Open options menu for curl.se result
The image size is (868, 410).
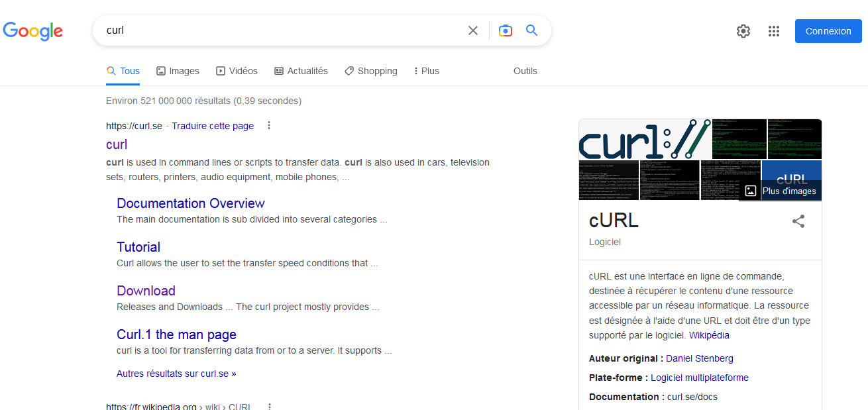pyautogui.click(x=268, y=125)
